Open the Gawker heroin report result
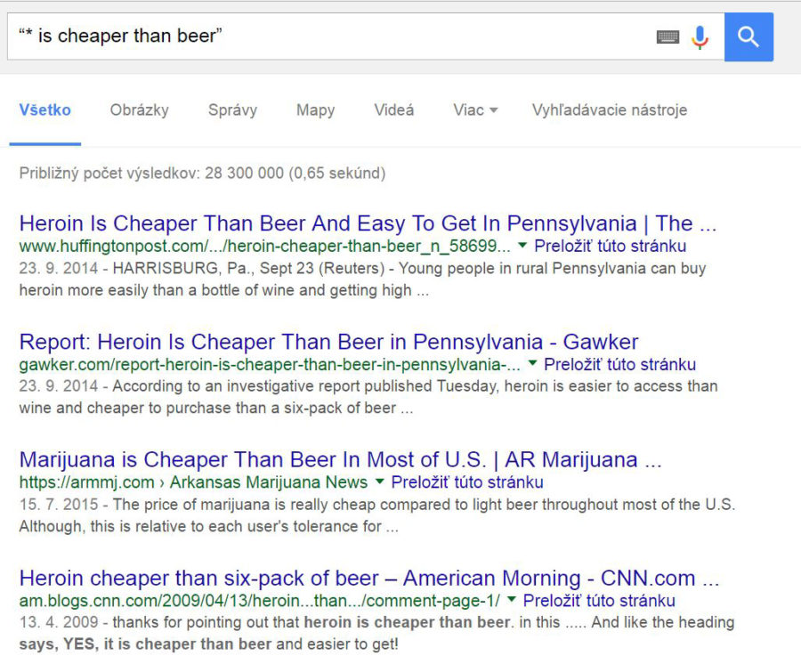The image size is (801, 672). click(x=329, y=342)
